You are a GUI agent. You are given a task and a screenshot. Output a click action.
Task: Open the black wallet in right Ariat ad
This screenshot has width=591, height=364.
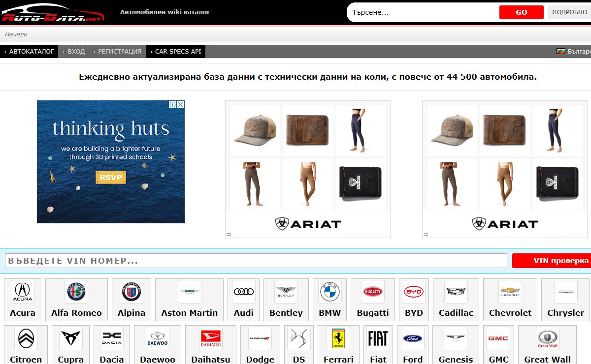(558, 184)
